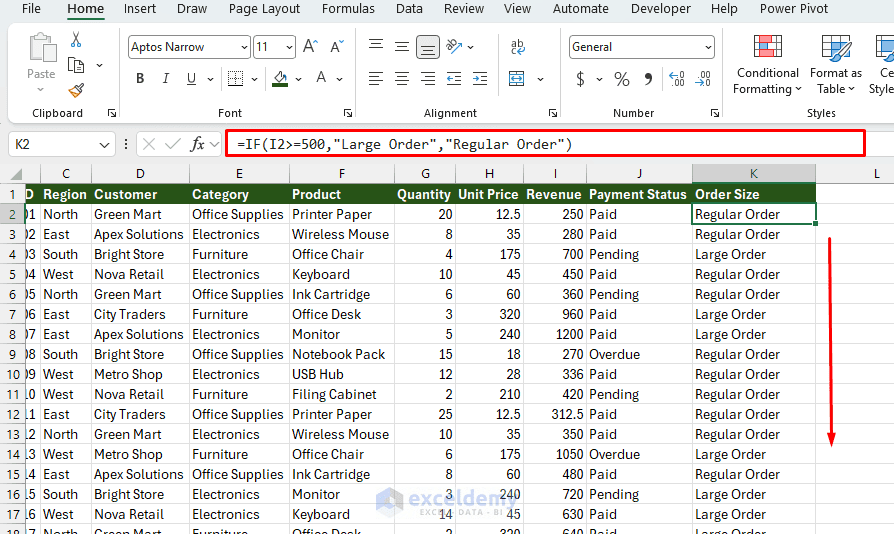894x534 pixels.
Task: Select row 9 header
Action: (x=13, y=354)
